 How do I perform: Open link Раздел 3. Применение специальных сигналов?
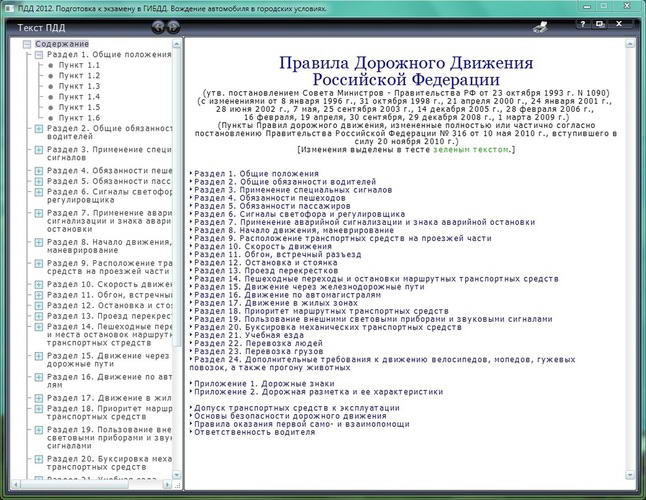(293, 190)
